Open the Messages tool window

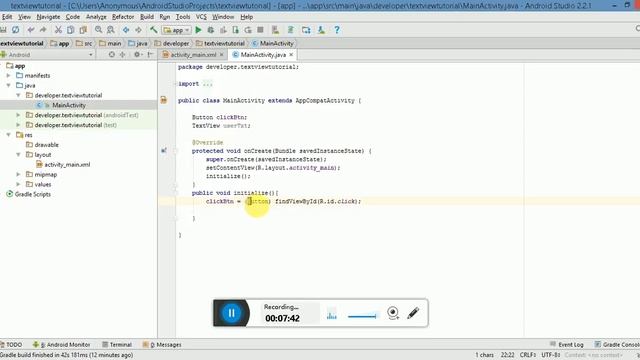pos(162,344)
